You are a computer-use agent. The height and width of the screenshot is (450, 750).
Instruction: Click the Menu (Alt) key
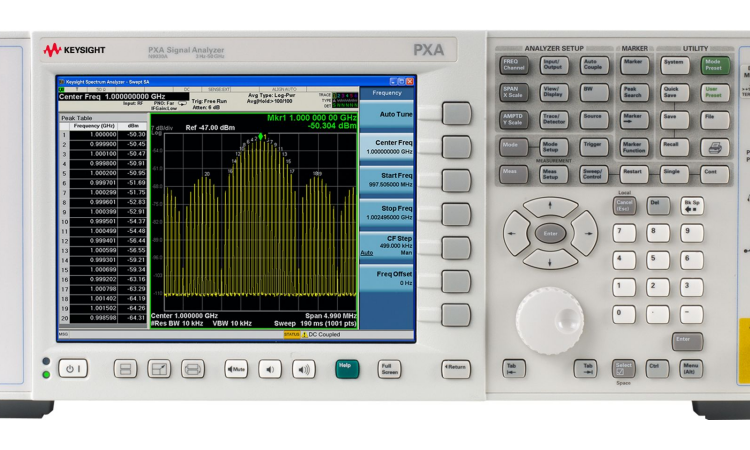click(x=691, y=368)
